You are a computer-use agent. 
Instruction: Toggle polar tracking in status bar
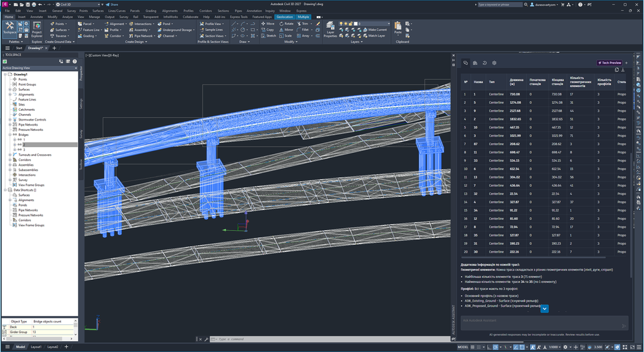pyautogui.click(x=496, y=347)
